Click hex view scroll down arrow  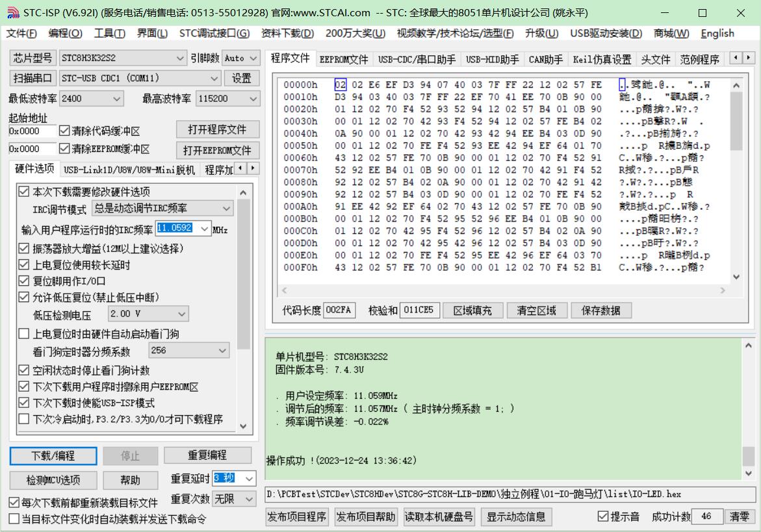(x=736, y=277)
